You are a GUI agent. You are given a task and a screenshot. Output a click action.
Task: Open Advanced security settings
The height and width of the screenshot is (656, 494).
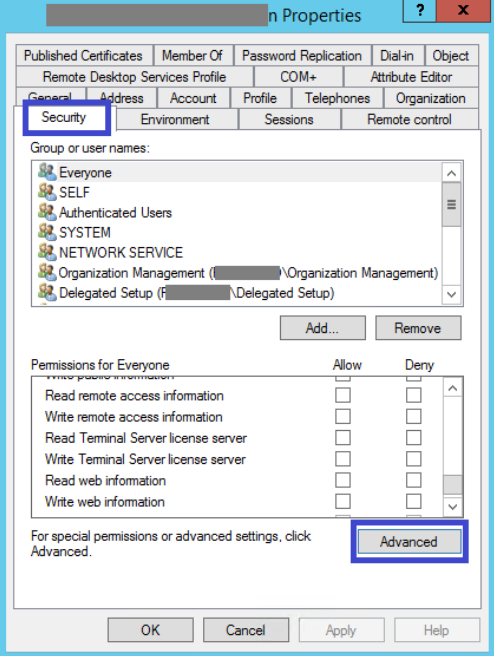pos(409,541)
